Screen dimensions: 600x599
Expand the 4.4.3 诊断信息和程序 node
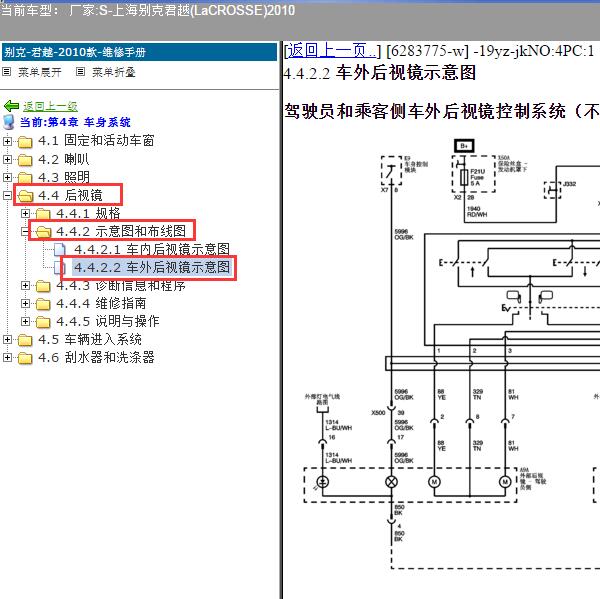25,286
